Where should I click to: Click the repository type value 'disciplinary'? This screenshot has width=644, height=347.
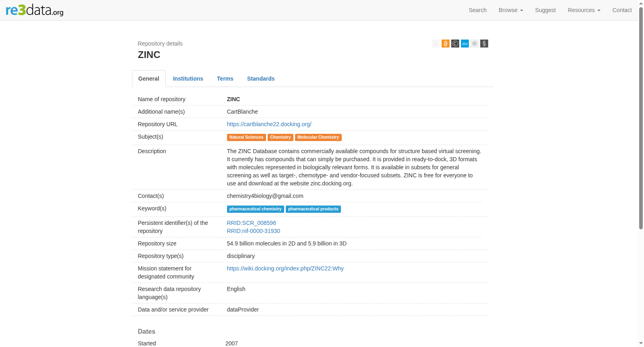pos(241,256)
